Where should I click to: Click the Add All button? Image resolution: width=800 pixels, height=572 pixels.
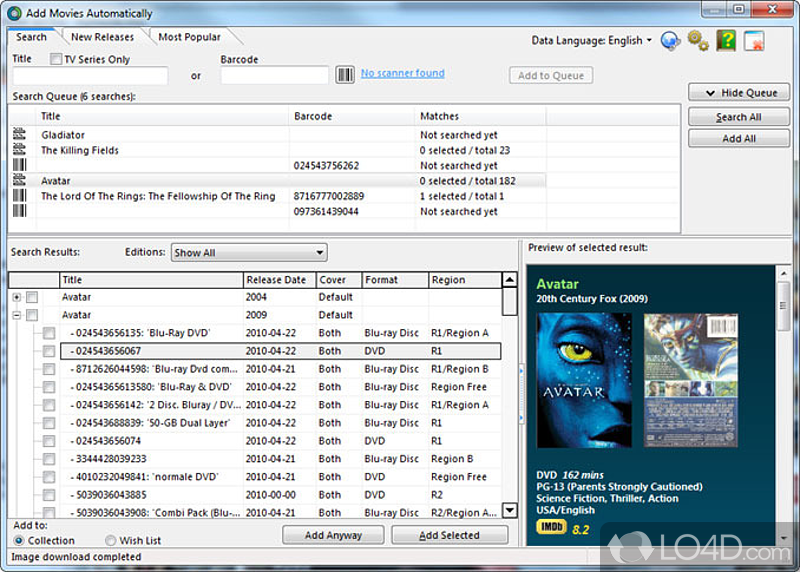pos(739,139)
